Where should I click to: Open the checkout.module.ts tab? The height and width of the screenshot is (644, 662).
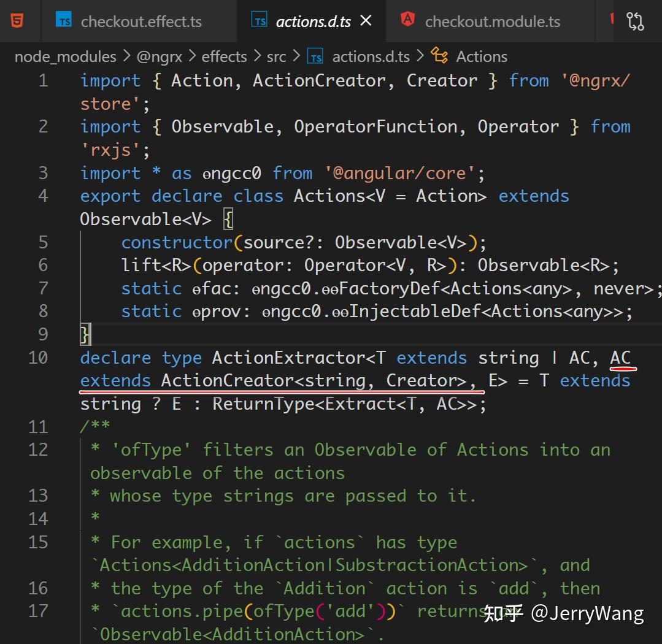pyautogui.click(x=492, y=21)
